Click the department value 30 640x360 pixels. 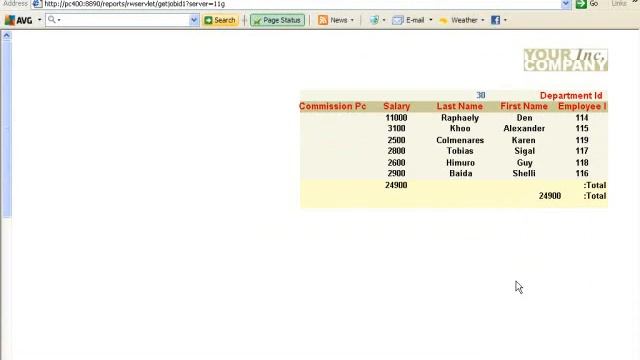click(x=481, y=96)
